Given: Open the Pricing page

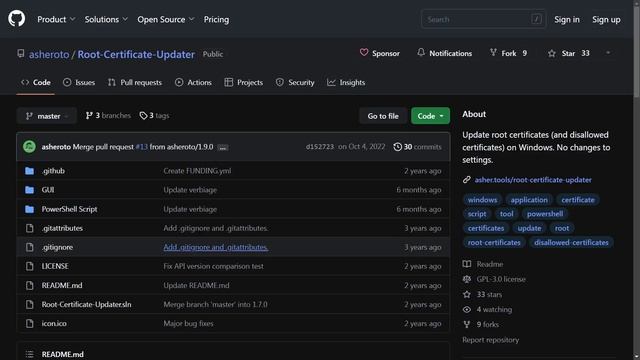Looking at the screenshot, I should click(216, 19).
